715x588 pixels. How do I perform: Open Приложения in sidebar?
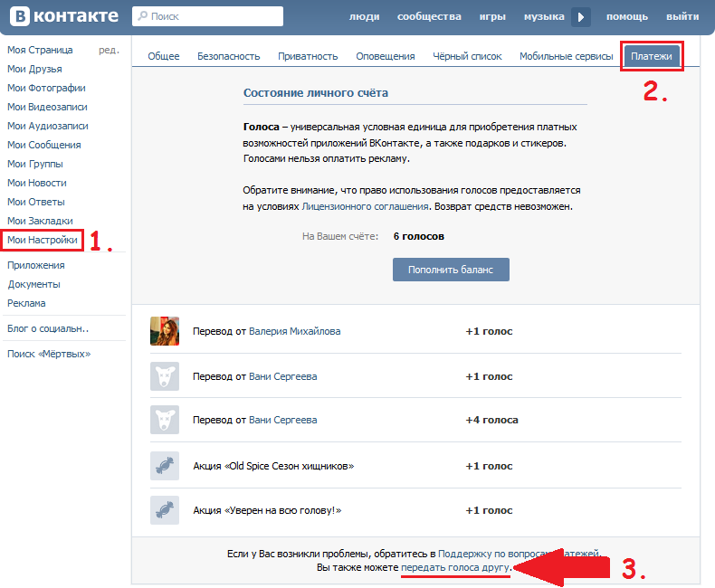point(36,265)
